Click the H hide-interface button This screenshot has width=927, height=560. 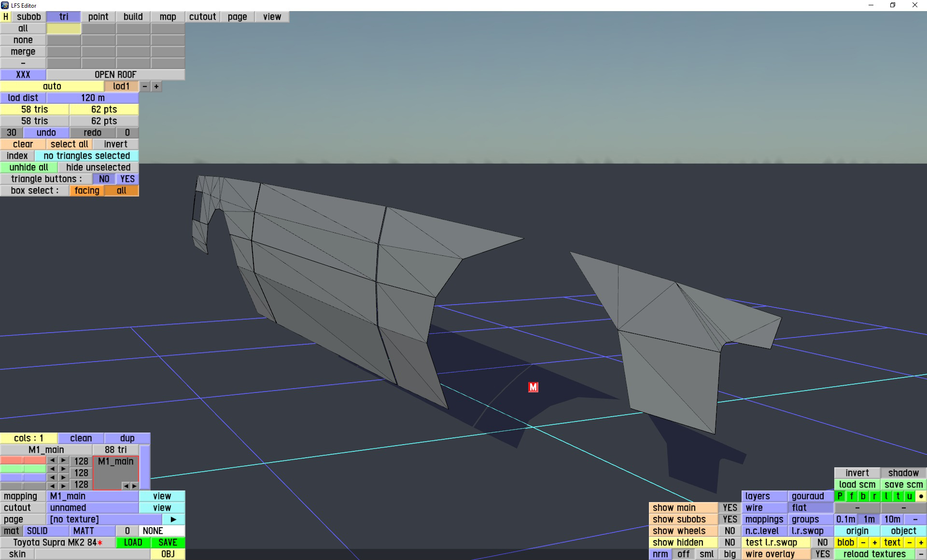(6, 16)
